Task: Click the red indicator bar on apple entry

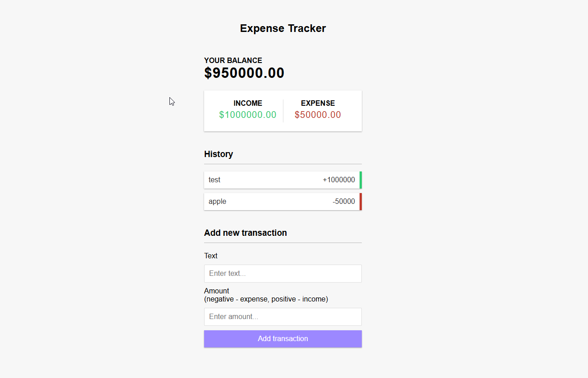Action: click(360, 202)
